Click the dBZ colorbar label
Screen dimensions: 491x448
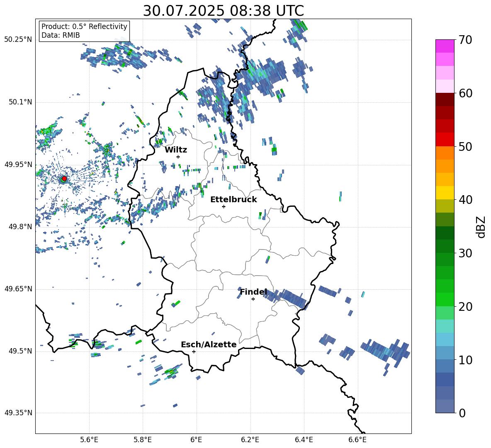pyautogui.click(x=481, y=227)
